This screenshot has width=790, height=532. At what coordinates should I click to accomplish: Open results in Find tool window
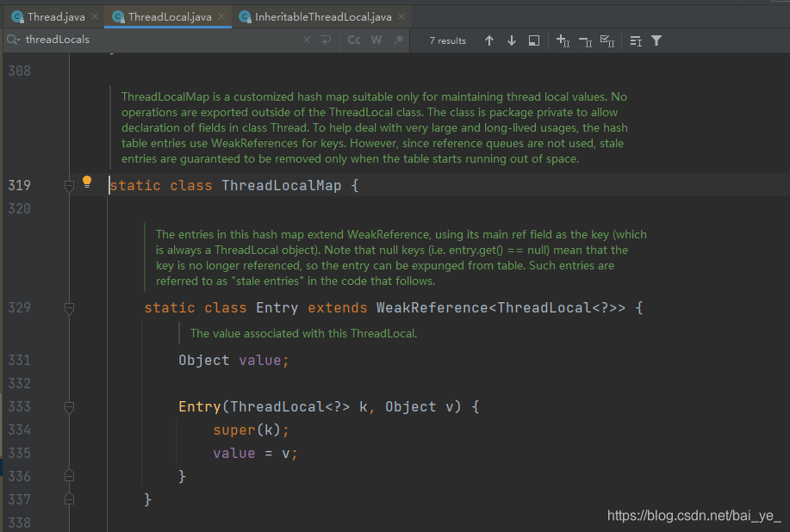(x=533, y=40)
